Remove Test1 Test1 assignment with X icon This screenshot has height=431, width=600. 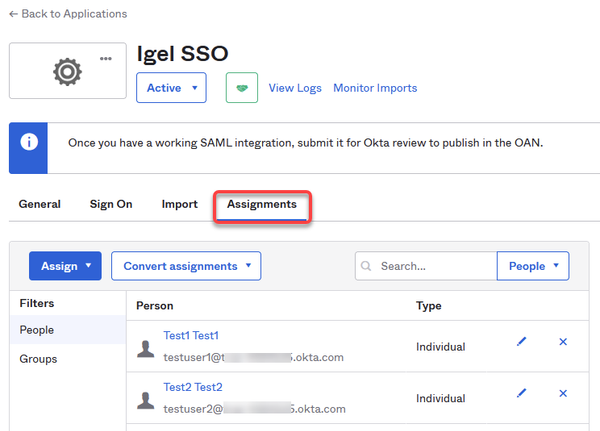pyautogui.click(x=562, y=342)
